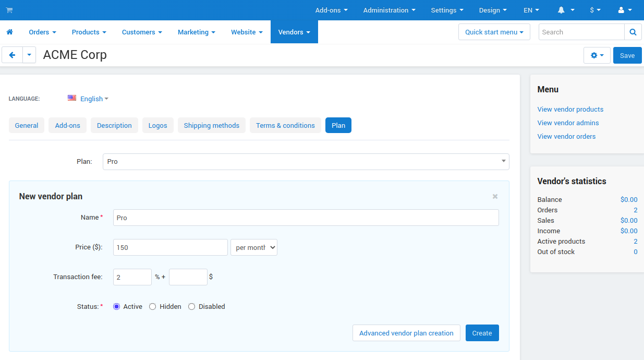The image size is (644, 360).
Task: Open the Products menu
Action: (89, 32)
